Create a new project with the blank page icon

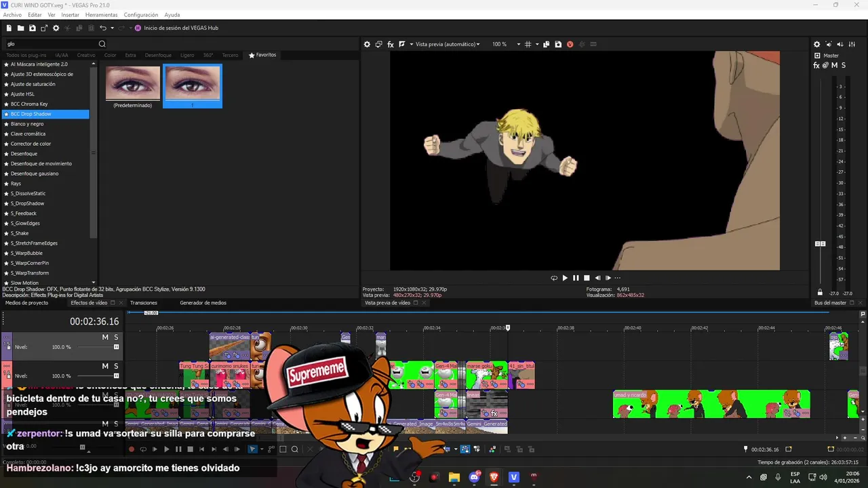click(x=9, y=28)
